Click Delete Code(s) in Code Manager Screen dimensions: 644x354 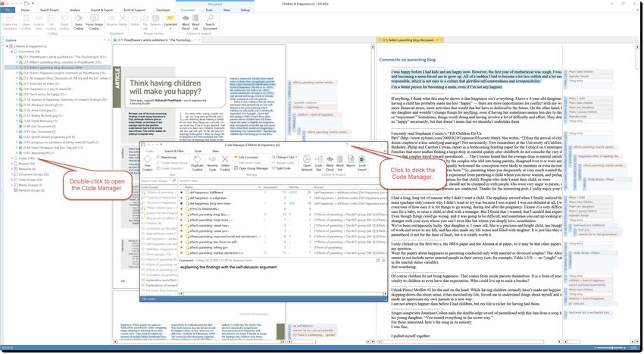pyautogui.click(x=225, y=163)
